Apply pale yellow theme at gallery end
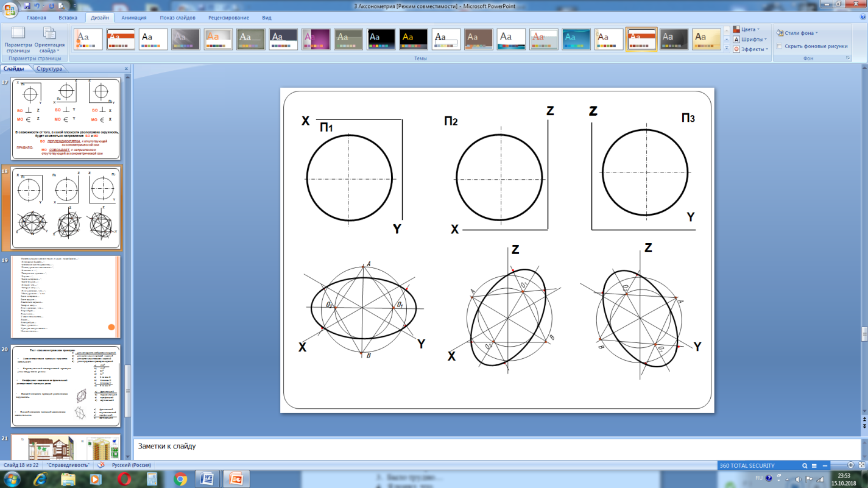Screen dimensions: 868x488 tap(707, 39)
